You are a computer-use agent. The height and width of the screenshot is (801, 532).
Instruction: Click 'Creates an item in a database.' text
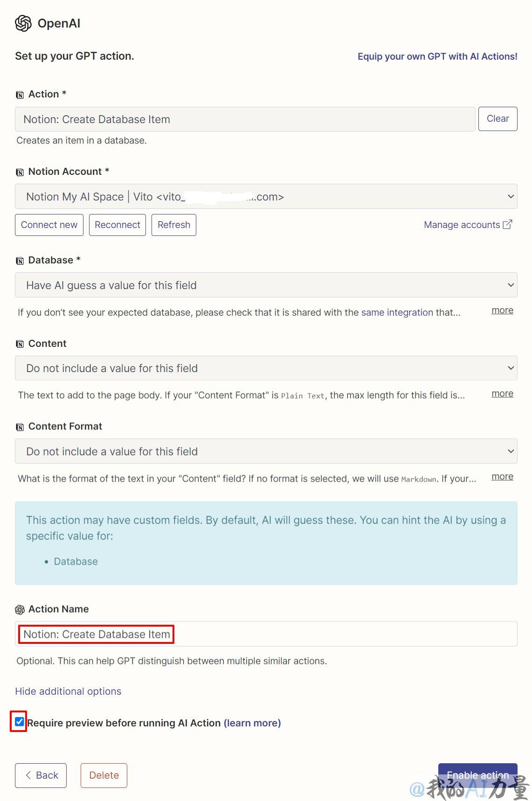coord(82,140)
